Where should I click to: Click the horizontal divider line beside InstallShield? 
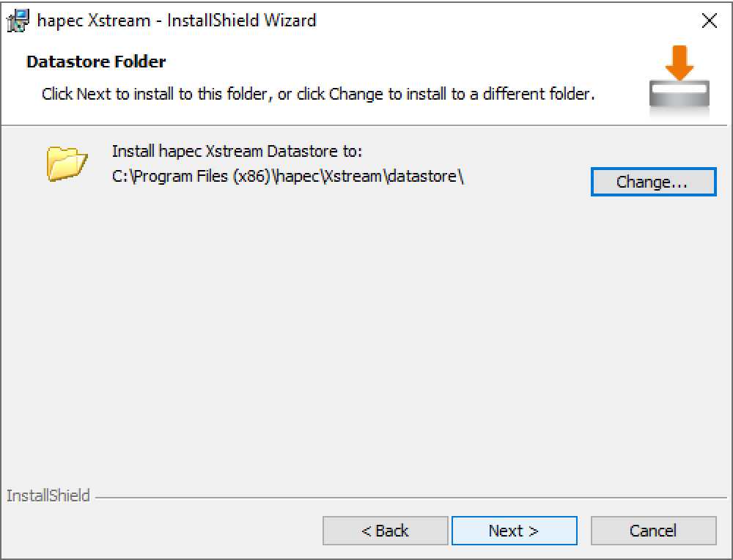click(x=410, y=498)
